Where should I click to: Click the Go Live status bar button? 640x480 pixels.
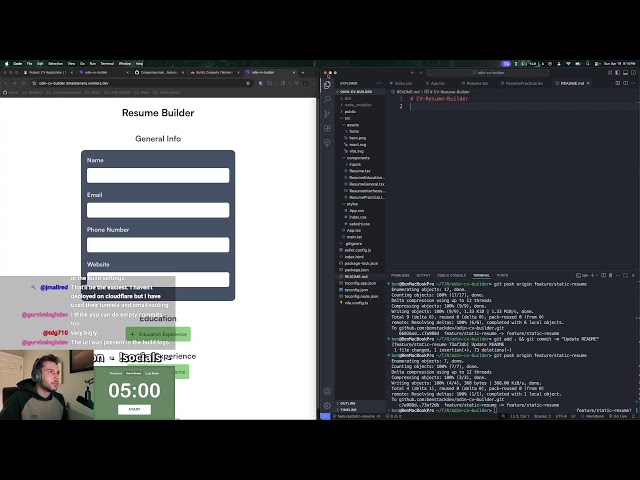618,416
